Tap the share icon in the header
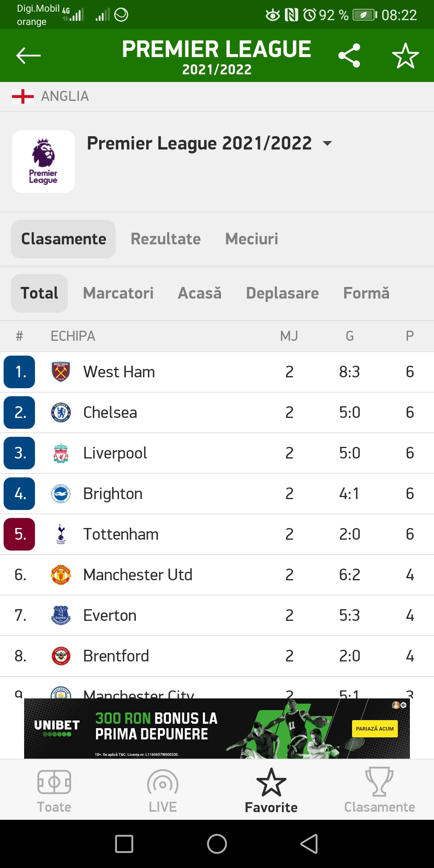Screen dimensions: 434x868 point(349,55)
